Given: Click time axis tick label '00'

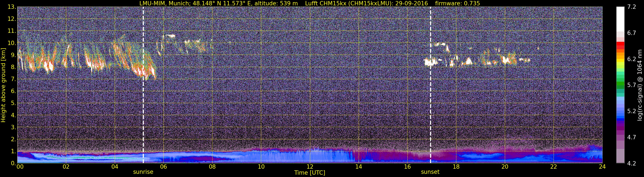Looking at the screenshot, I should point(20,167).
